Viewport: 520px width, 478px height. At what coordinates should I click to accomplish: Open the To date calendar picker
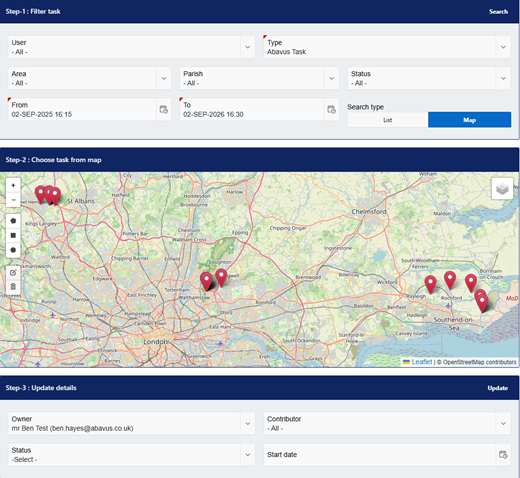point(331,110)
